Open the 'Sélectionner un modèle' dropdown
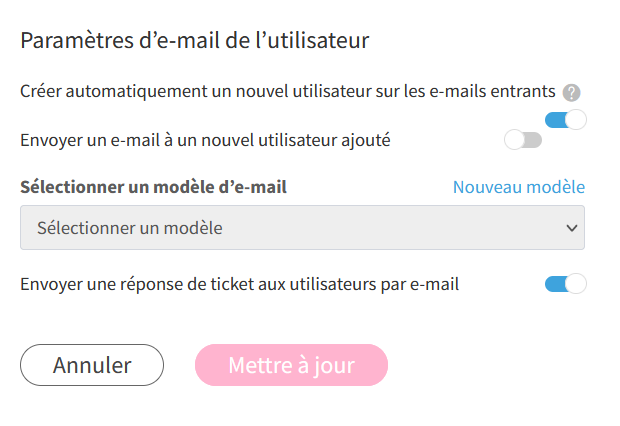The width and height of the screenshot is (620, 426). pyautogui.click(x=302, y=227)
